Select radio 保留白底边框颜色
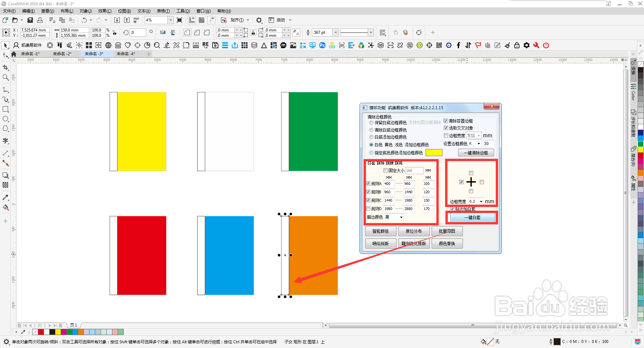644x348 pixels. [x=371, y=123]
